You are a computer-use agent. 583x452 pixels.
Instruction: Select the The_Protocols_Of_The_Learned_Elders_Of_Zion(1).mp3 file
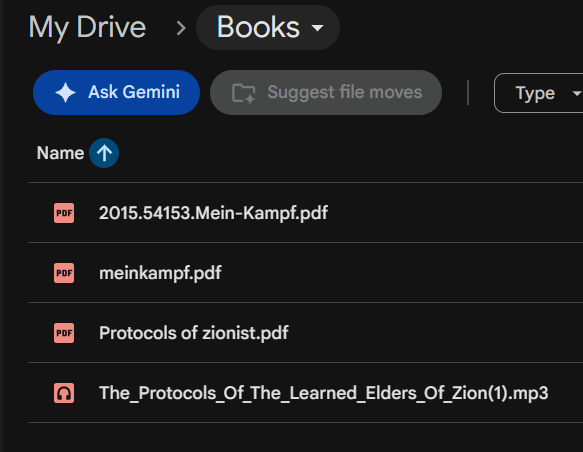(306, 393)
